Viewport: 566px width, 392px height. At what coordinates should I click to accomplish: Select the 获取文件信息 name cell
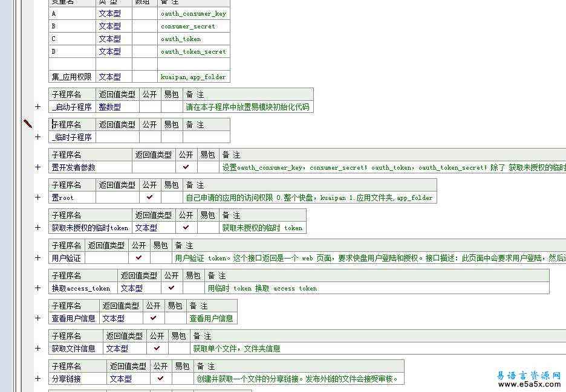click(x=76, y=349)
